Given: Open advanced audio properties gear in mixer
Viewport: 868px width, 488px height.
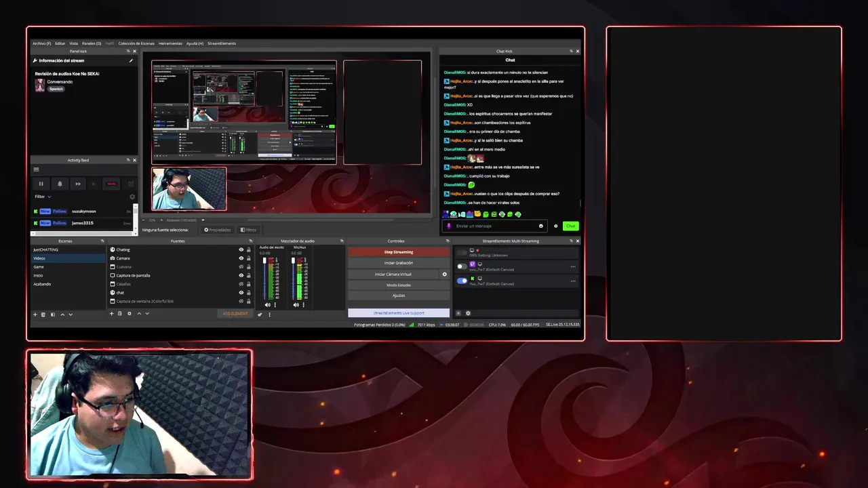Looking at the screenshot, I should 260,314.
